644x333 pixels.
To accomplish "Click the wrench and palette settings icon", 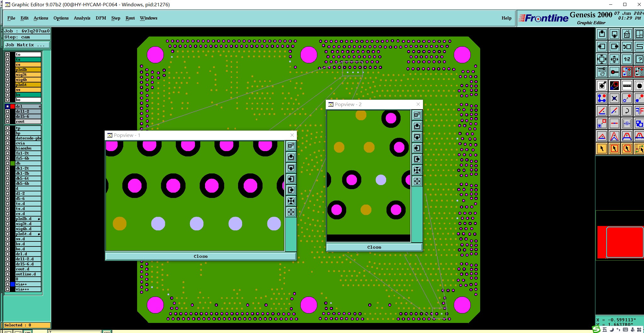I will pyautogui.click(x=602, y=72).
